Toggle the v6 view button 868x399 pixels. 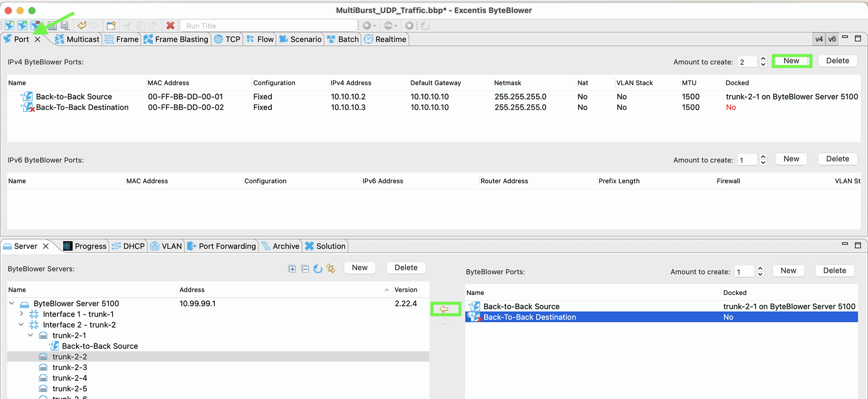click(832, 39)
